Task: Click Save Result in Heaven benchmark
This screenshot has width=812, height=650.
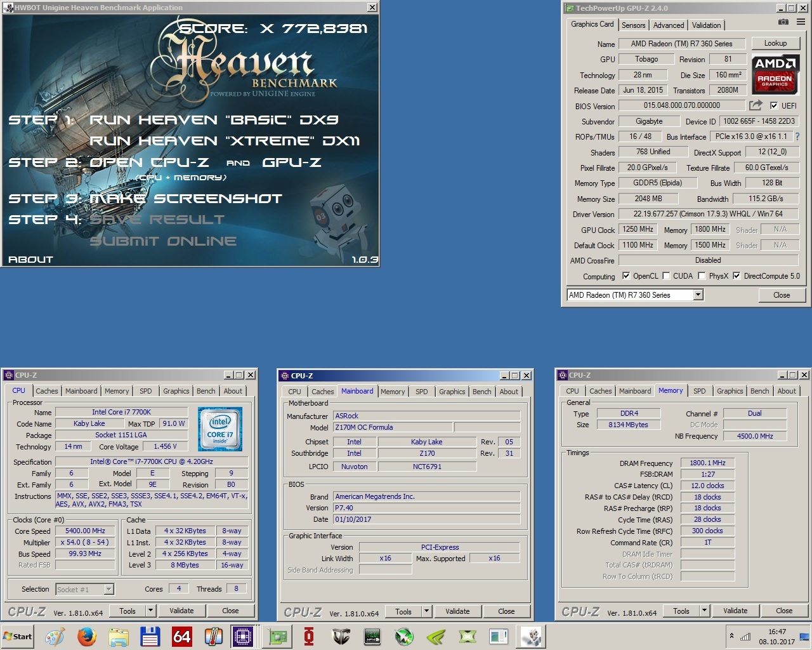Action: pyautogui.click(x=157, y=220)
